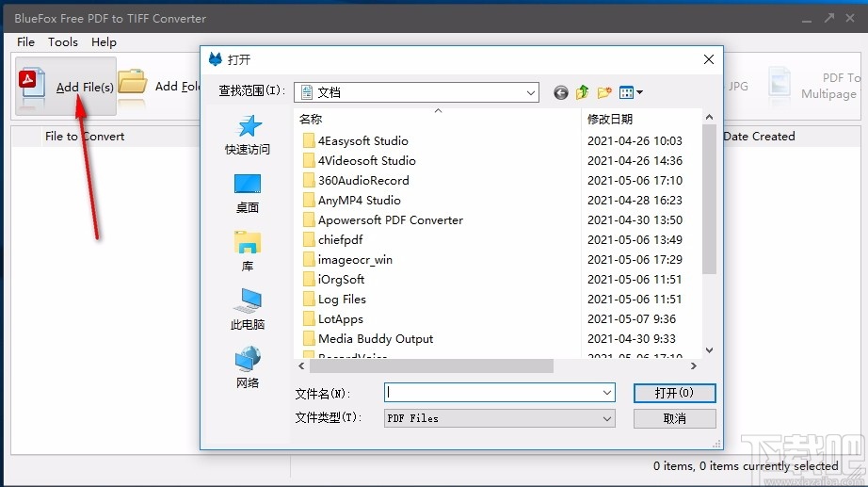This screenshot has width=868, height=487.
Task: Open the Help menu
Action: 104,42
